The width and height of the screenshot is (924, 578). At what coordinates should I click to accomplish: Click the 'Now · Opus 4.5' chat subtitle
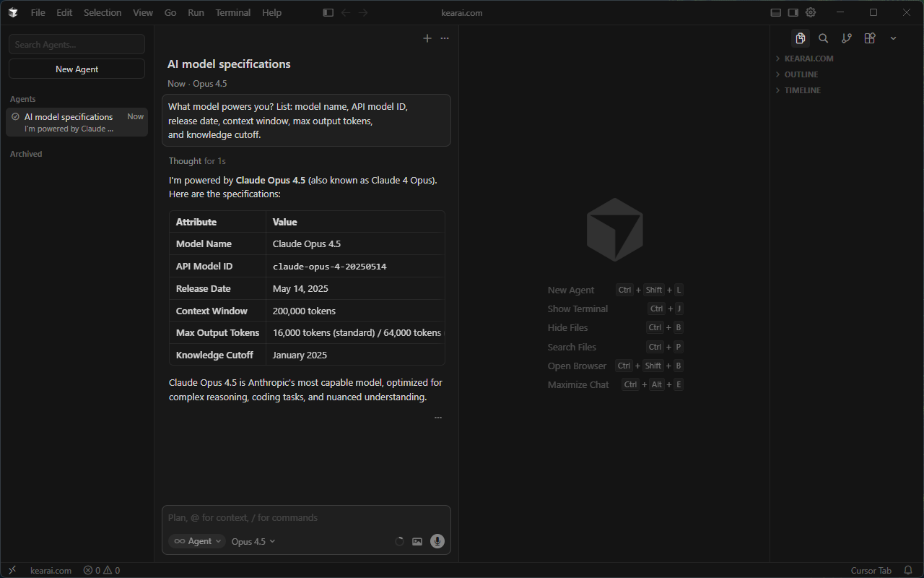click(x=197, y=84)
